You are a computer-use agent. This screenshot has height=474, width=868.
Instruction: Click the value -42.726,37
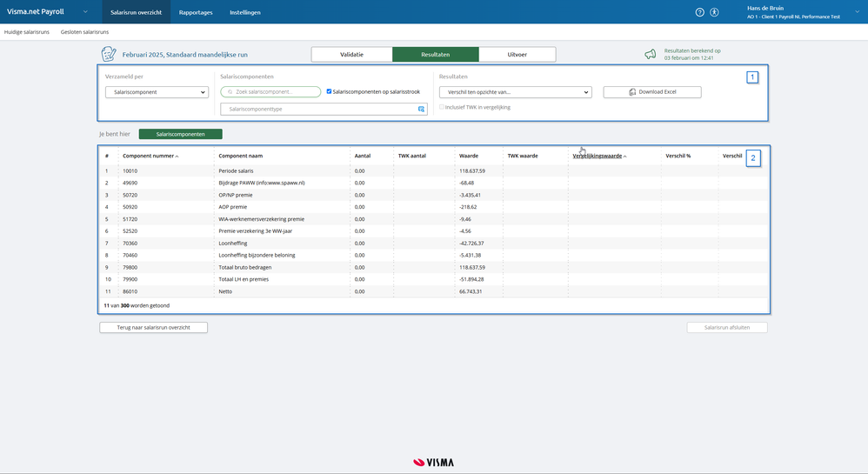[471, 244]
